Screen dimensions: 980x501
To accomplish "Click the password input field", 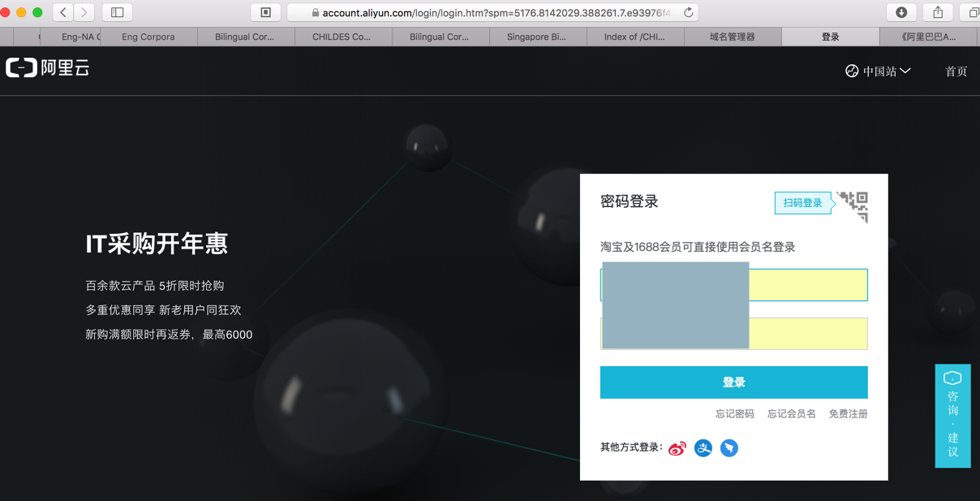I will coord(733,334).
